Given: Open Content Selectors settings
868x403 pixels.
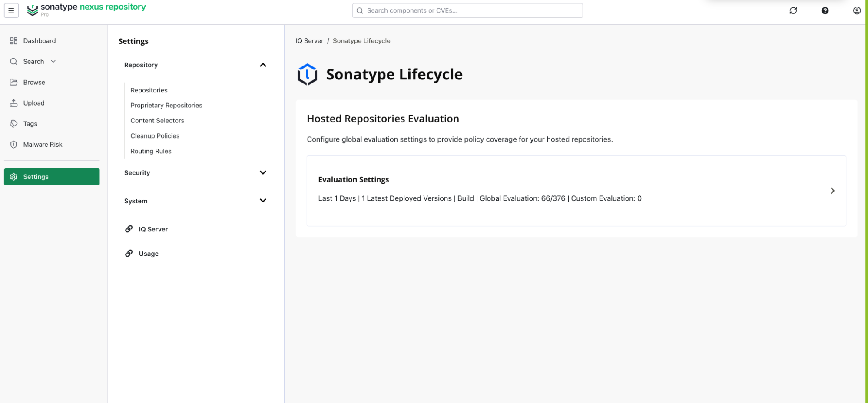Looking at the screenshot, I should (157, 121).
